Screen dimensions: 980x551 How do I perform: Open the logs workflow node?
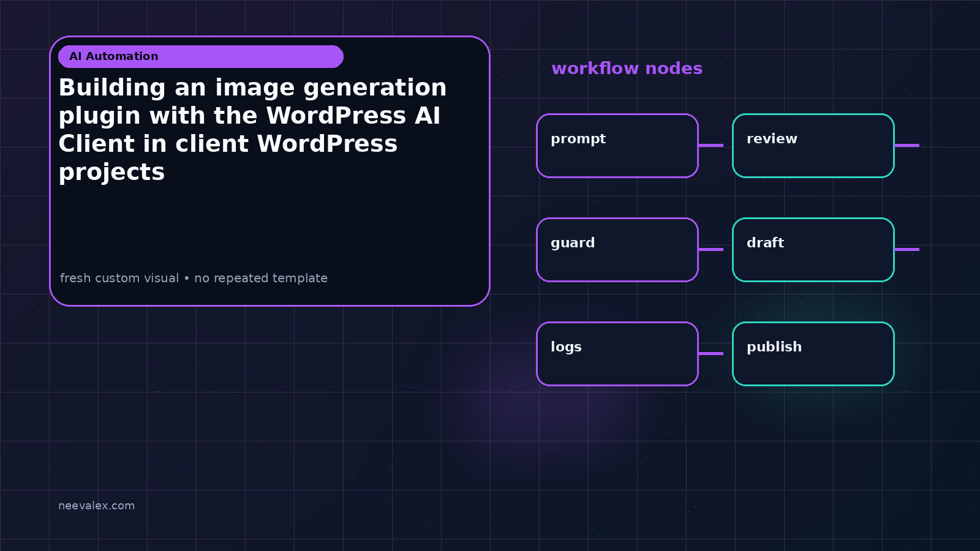tap(617, 354)
